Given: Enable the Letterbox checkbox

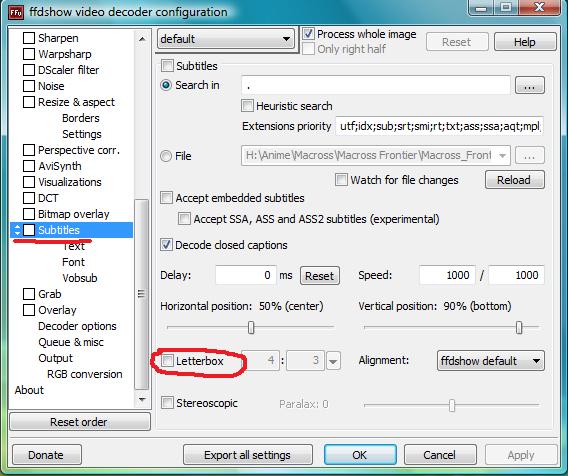Looking at the screenshot, I should pos(167,361).
